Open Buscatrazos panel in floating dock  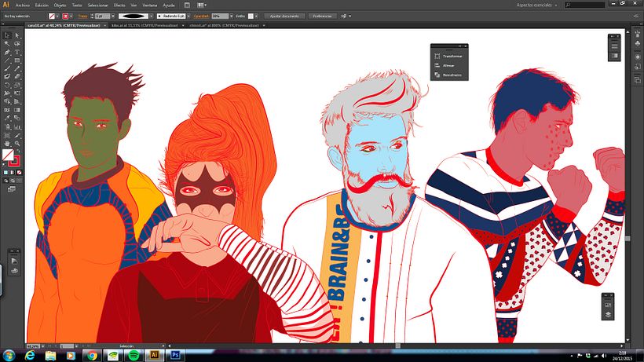coord(449,75)
